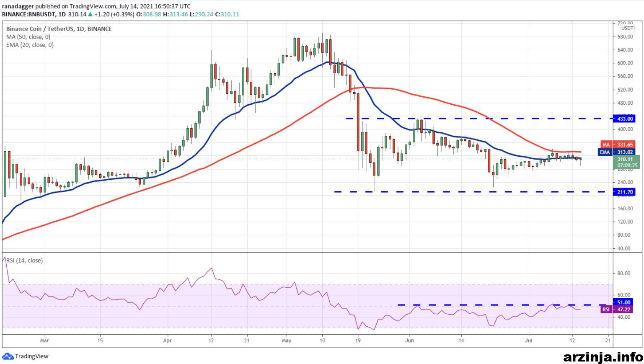644x364 pixels.
Task: Click the high value 'H:313.46'
Action: click(x=175, y=14)
